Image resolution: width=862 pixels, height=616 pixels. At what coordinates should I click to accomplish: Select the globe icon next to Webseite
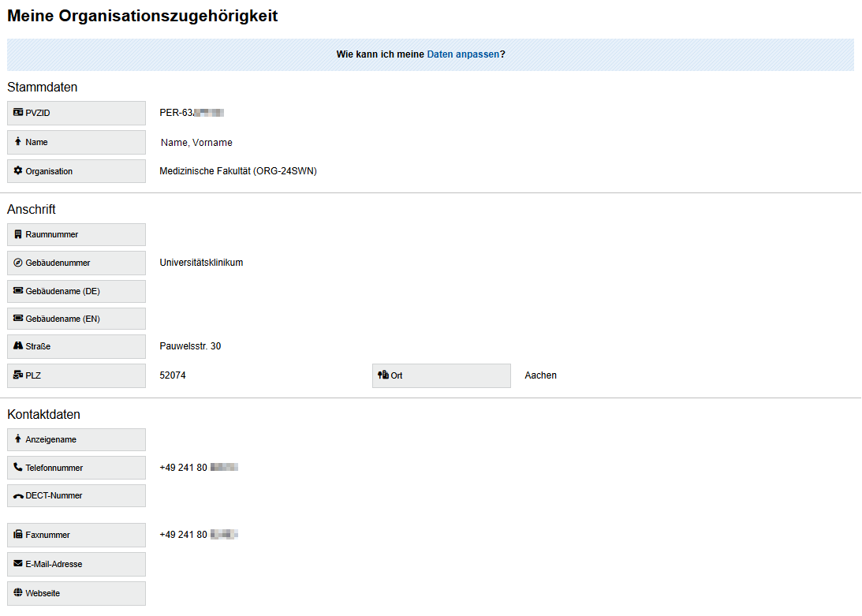17,593
